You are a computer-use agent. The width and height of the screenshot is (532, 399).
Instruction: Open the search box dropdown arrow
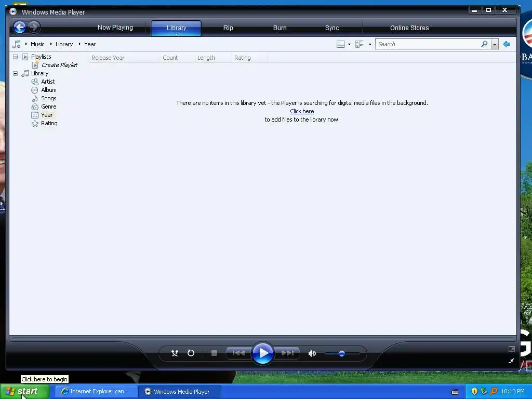pyautogui.click(x=495, y=45)
